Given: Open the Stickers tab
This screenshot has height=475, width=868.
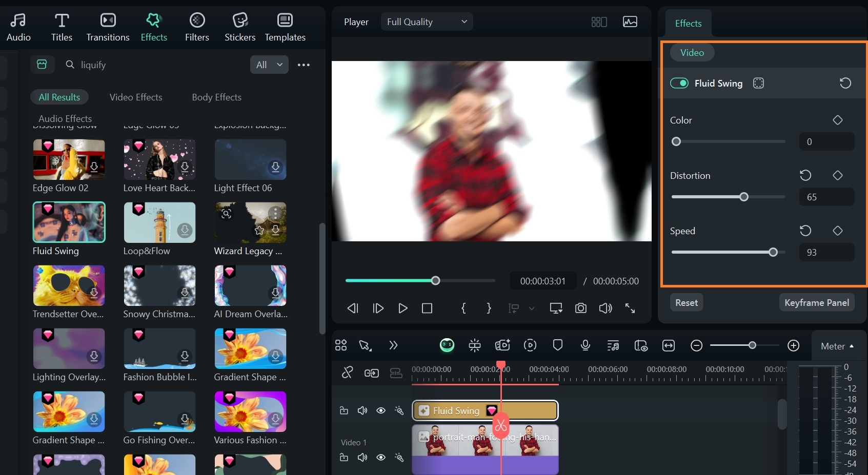Looking at the screenshot, I should (x=240, y=27).
